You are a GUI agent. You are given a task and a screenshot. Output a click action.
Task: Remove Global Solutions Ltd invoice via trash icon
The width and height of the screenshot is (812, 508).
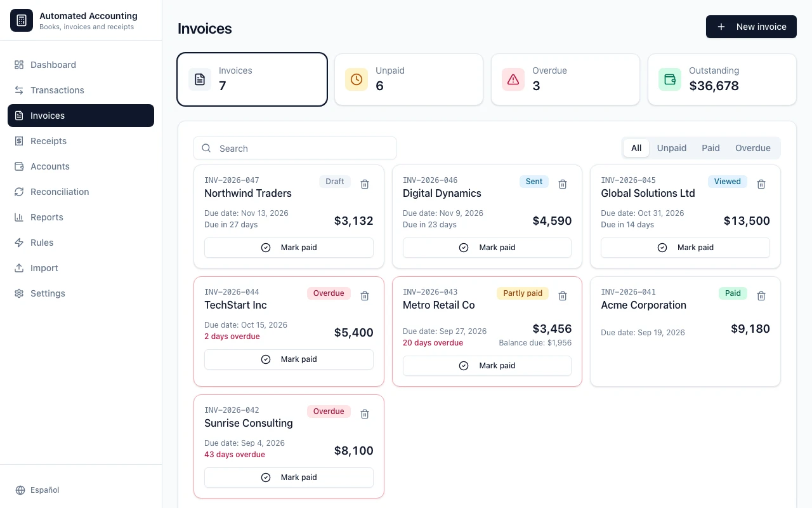(x=761, y=184)
